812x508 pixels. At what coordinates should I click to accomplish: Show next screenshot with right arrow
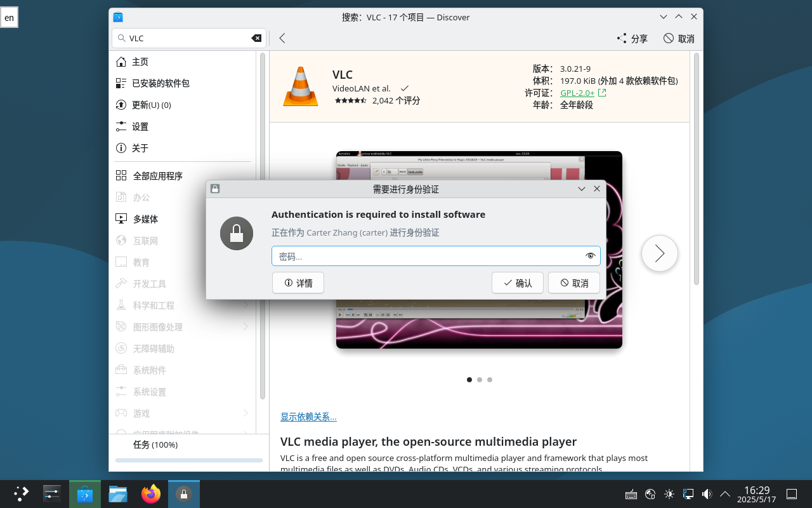point(660,253)
